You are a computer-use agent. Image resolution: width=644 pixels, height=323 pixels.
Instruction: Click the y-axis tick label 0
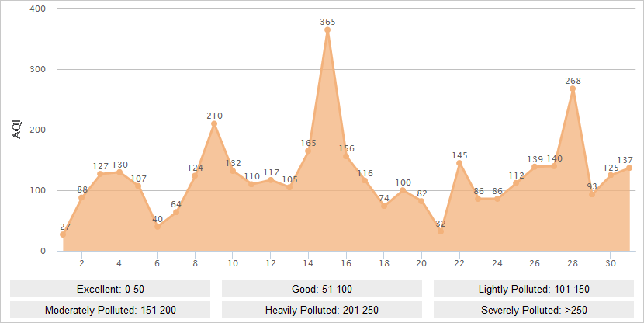[43, 251]
